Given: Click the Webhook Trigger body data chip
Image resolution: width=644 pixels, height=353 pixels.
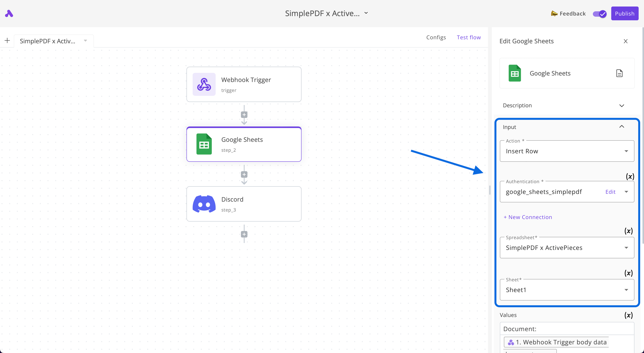Looking at the screenshot, I should [556, 342].
